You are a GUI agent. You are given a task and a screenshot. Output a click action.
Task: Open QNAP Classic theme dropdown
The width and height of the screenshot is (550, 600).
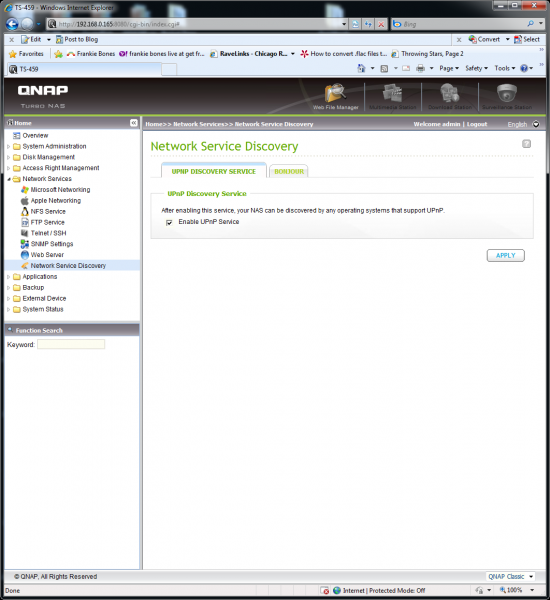pos(510,576)
